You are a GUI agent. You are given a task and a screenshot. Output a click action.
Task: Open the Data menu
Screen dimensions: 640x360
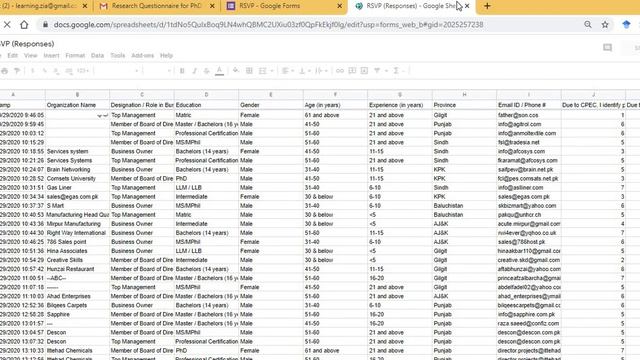(98, 56)
